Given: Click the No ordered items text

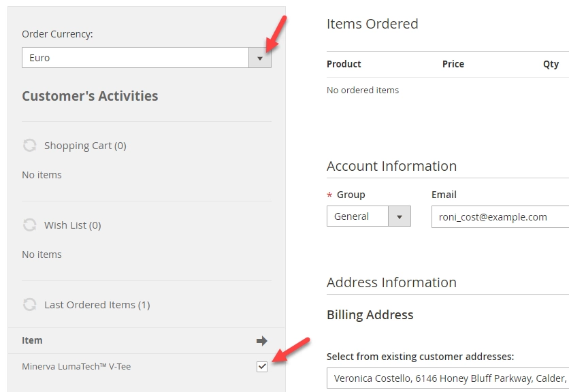Looking at the screenshot, I should tap(363, 90).
